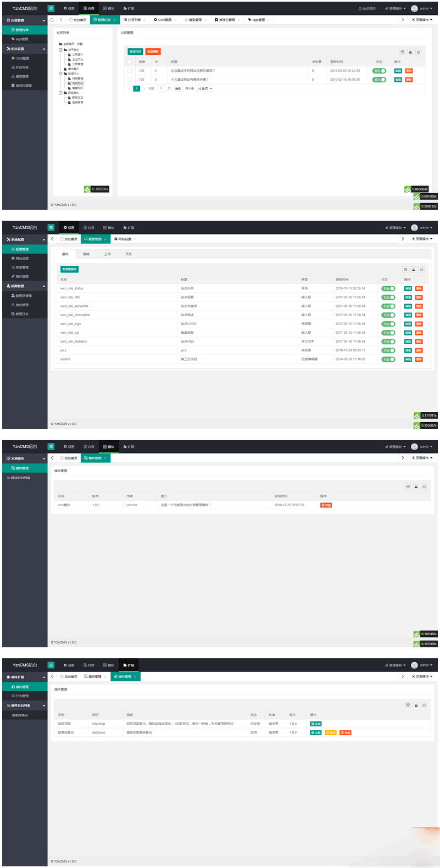Viewport: 440px width, 868px height.
Task: Click refresh icon left of 后台首页 tab
Action: (52, 20)
